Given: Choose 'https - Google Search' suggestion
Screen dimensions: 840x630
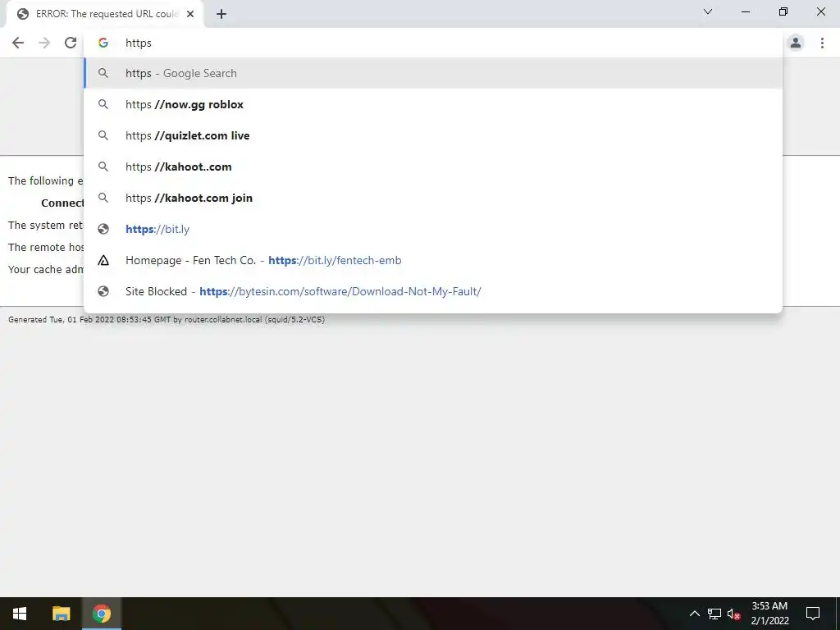Looking at the screenshot, I should pyautogui.click(x=433, y=73).
